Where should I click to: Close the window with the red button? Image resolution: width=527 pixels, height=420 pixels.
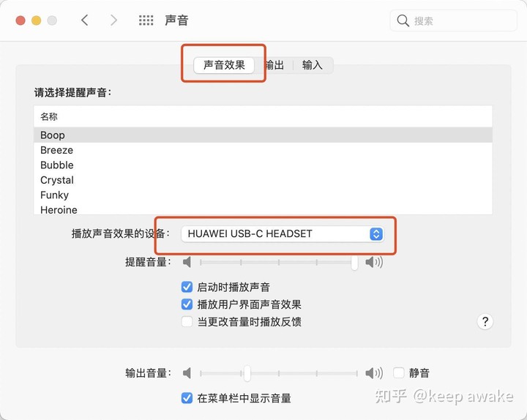click(20, 20)
